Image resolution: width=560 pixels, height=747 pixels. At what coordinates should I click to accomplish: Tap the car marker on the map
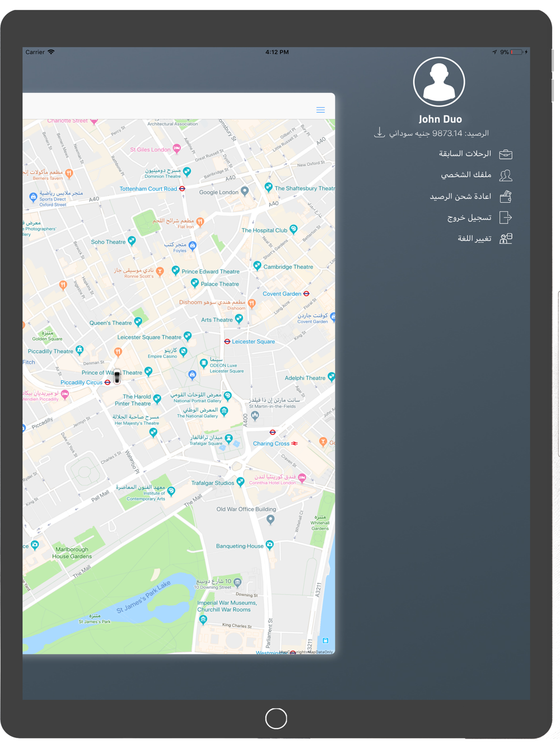coord(117,377)
